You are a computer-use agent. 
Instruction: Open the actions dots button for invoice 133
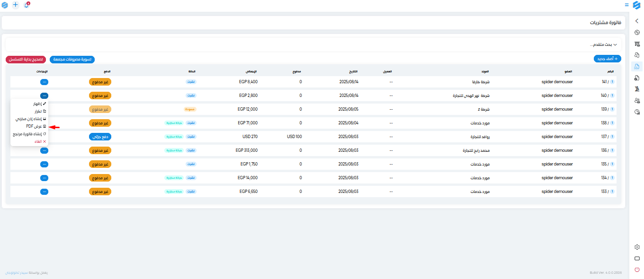[x=44, y=192]
